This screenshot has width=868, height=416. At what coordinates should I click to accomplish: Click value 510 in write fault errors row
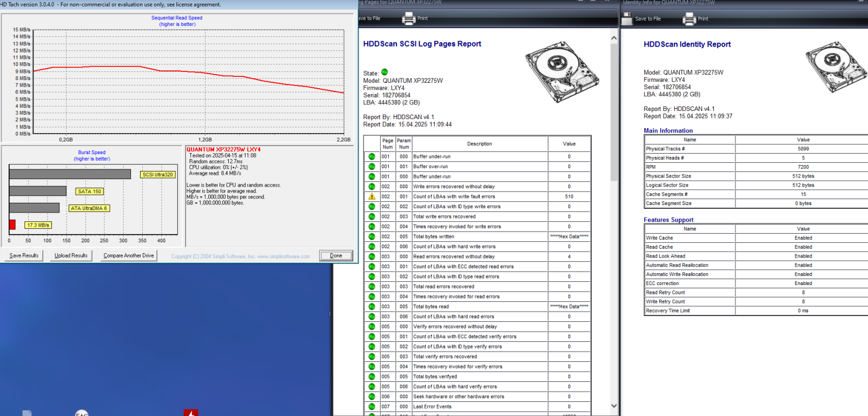(569, 196)
